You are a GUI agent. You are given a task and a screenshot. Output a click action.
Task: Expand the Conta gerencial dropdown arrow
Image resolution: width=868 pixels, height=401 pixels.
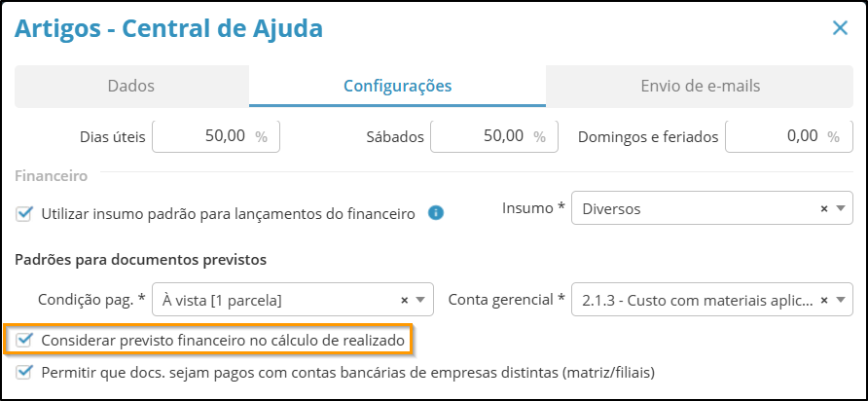pos(841,300)
